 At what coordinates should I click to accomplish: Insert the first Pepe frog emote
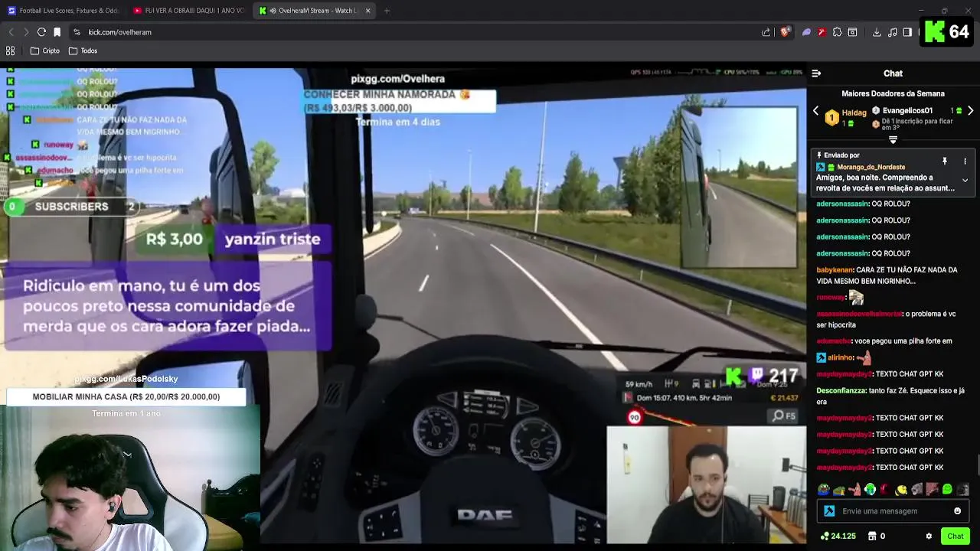pos(823,490)
